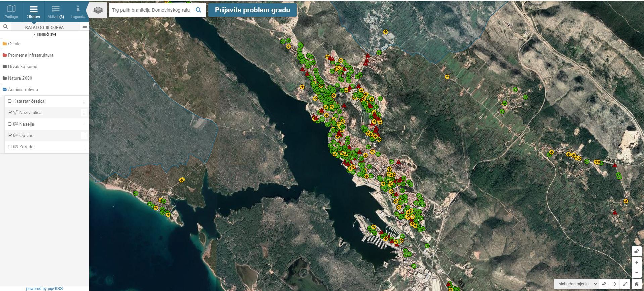The image size is (644, 291).
Task: Expand the Prometna infrastruktura folder
Action: point(30,55)
